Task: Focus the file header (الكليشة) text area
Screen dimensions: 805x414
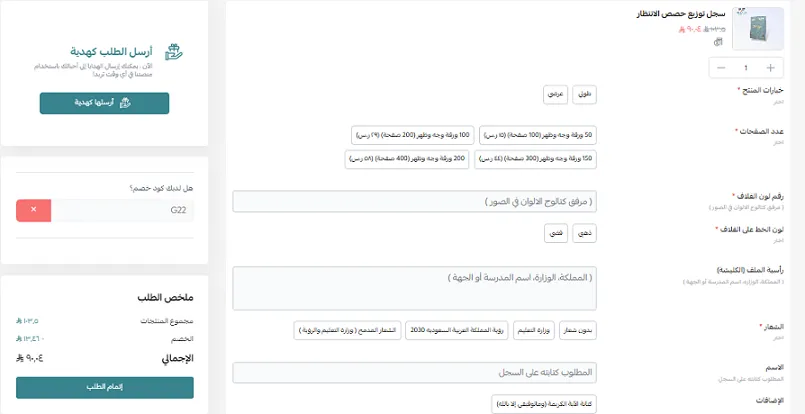Action: click(414, 288)
